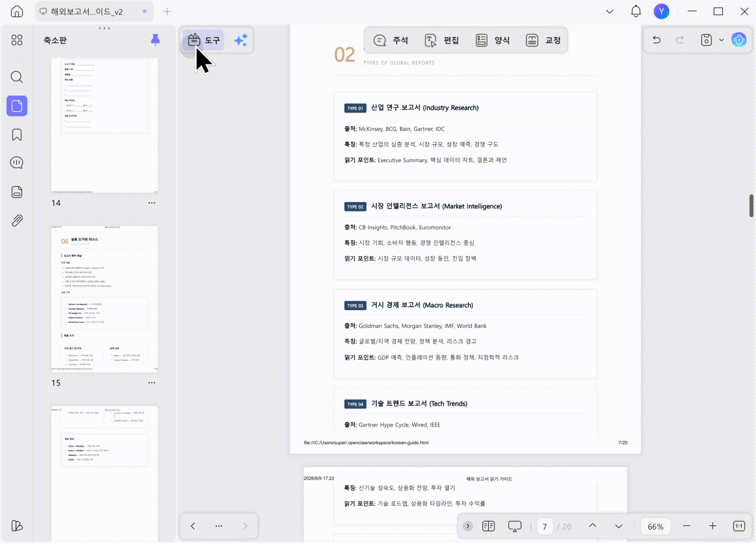Collapse the bottom page navigation bar
Image resolution: width=756 pixels, height=543 pixels.
tap(467, 526)
